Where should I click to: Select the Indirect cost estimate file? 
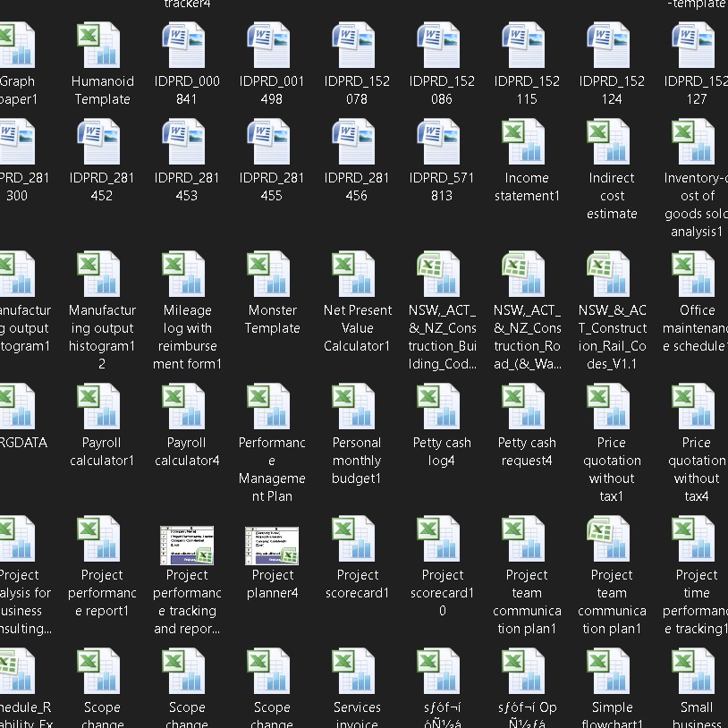(x=611, y=143)
